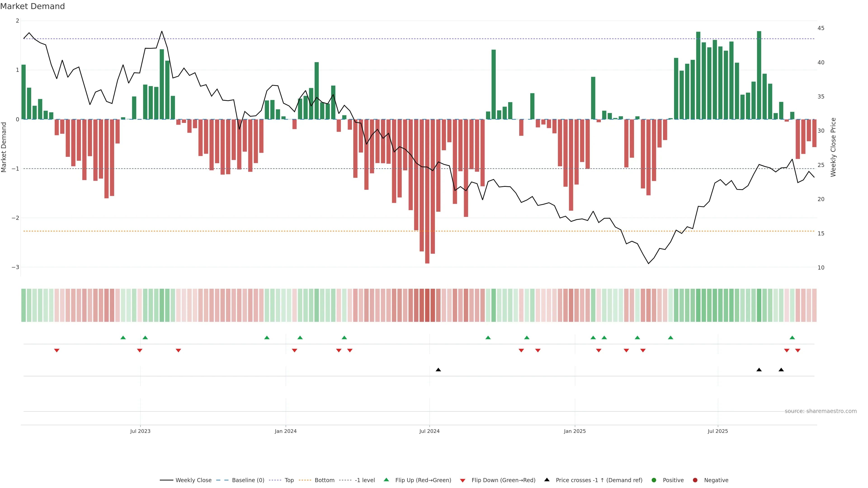Click the source: sharemaestro.com text

point(821,411)
